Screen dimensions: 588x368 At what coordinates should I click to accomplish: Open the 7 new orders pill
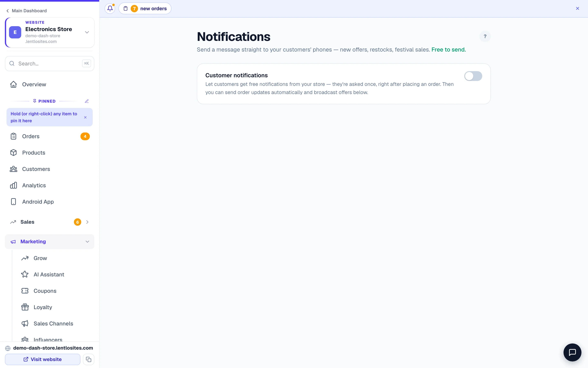pyautogui.click(x=145, y=9)
